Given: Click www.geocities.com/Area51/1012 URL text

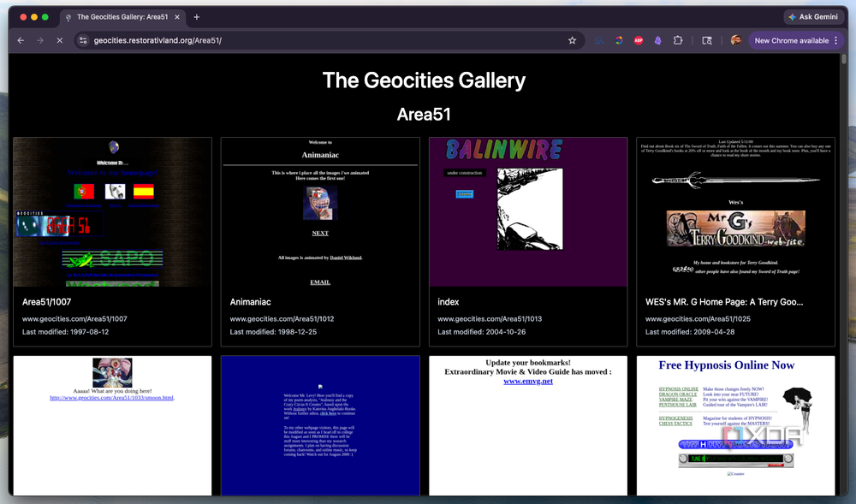Looking at the screenshot, I should point(282,318).
